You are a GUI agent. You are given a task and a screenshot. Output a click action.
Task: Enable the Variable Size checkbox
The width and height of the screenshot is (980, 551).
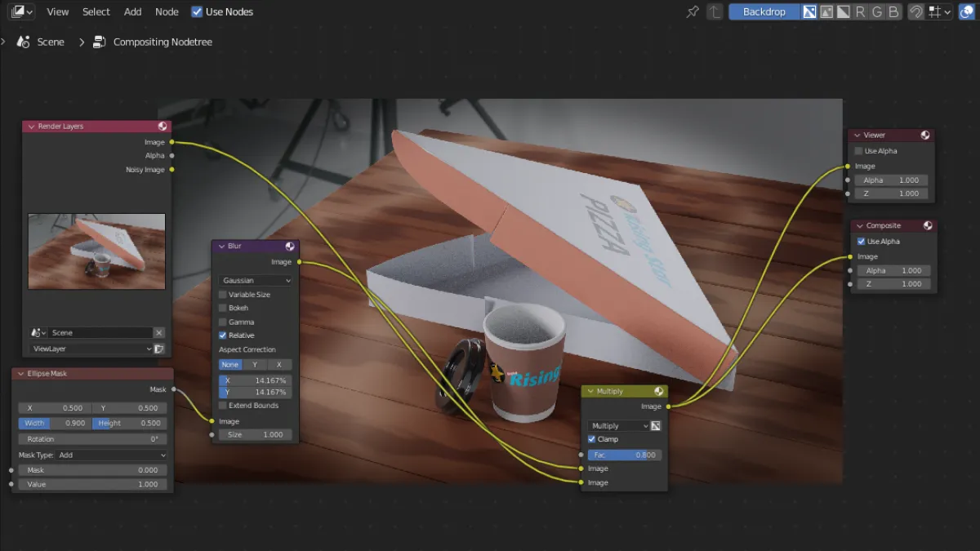pos(223,295)
